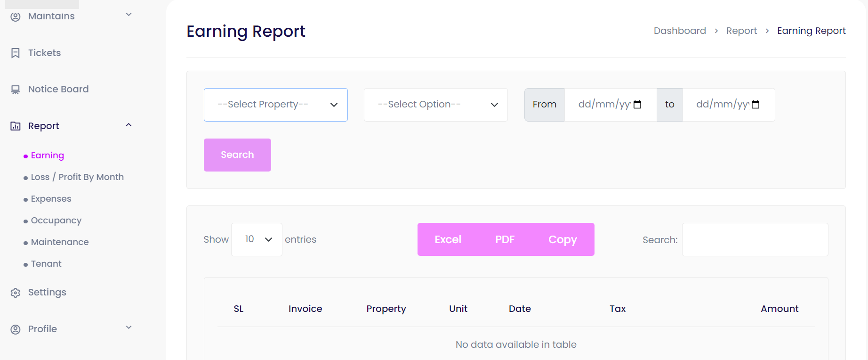Download the report as PDF
This screenshot has height=360, width=868.
[505, 239]
